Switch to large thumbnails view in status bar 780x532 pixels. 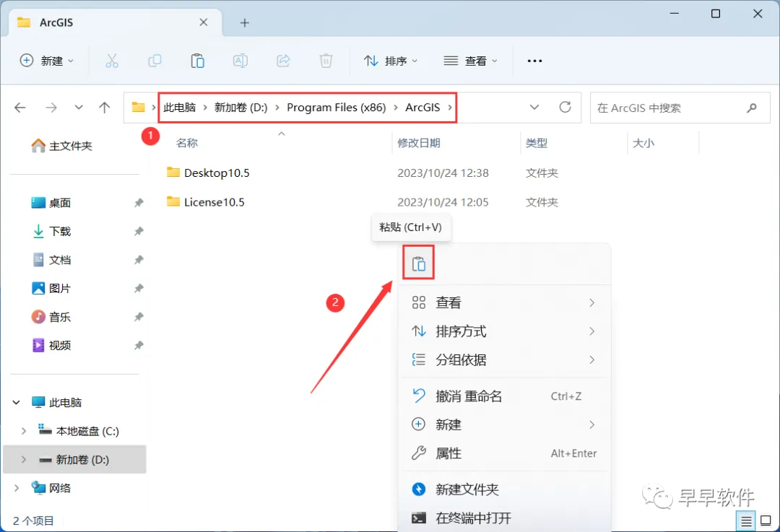pyautogui.click(x=766, y=521)
